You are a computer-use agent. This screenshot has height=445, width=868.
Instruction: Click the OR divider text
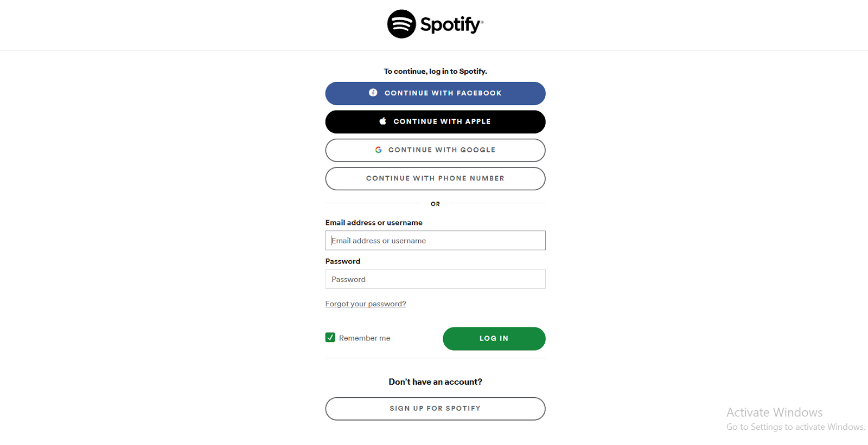tap(435, 203)
